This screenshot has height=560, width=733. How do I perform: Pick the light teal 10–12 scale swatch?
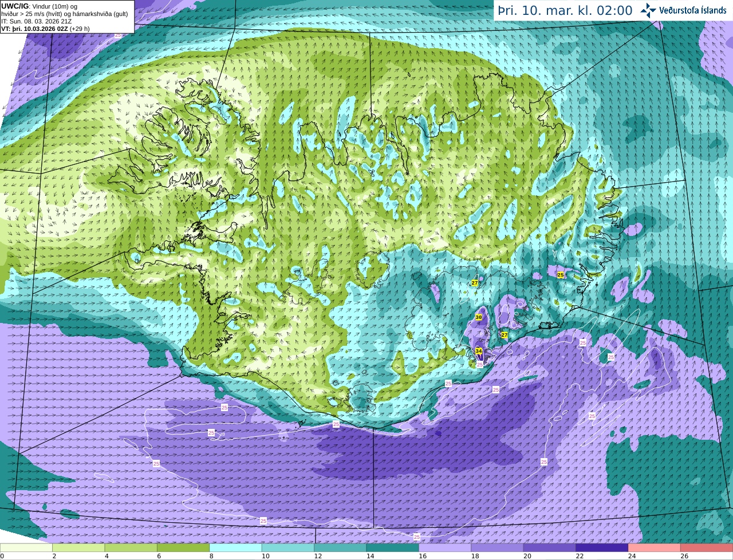[x=288, y=547]
